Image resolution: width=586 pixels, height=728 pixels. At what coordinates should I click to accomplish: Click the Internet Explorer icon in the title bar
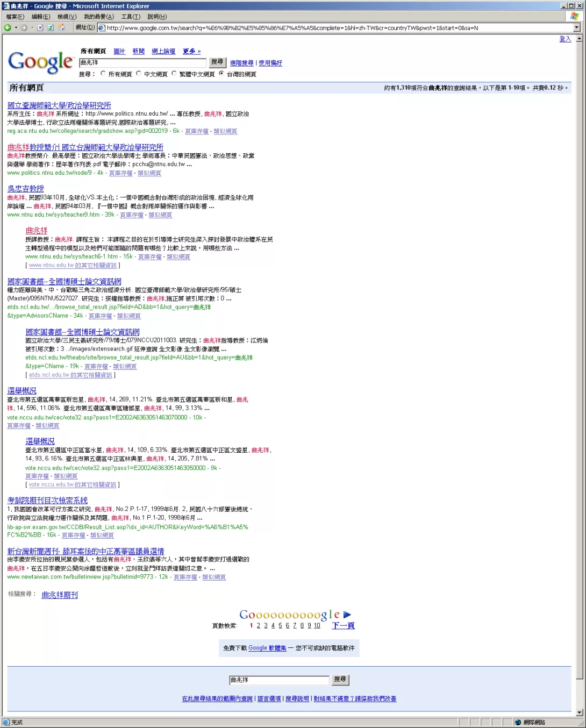[x=6, y=6]
